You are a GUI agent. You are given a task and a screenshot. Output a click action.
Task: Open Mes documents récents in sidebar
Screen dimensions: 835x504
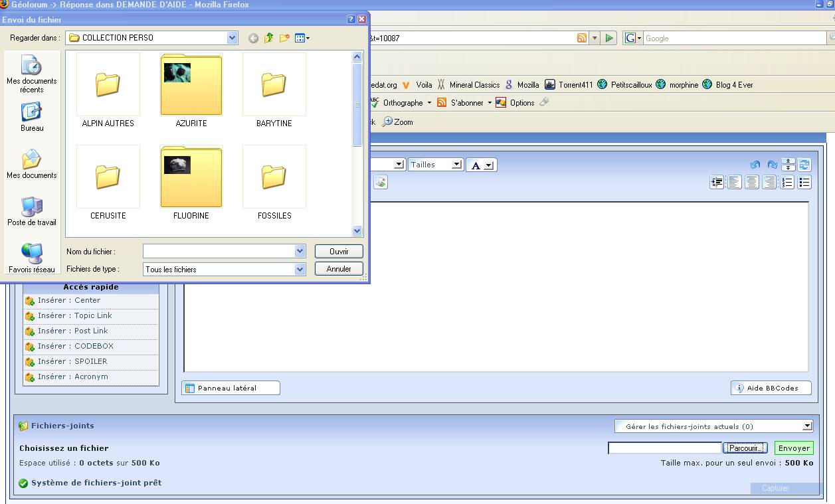(x=31, y=74)
